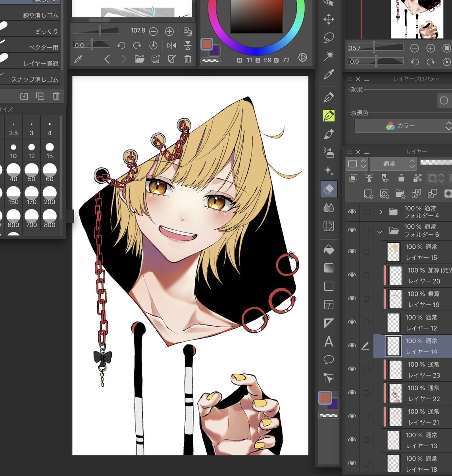Choose brush size 150
This screenshot has width=452, height=476.
(13, 196)
